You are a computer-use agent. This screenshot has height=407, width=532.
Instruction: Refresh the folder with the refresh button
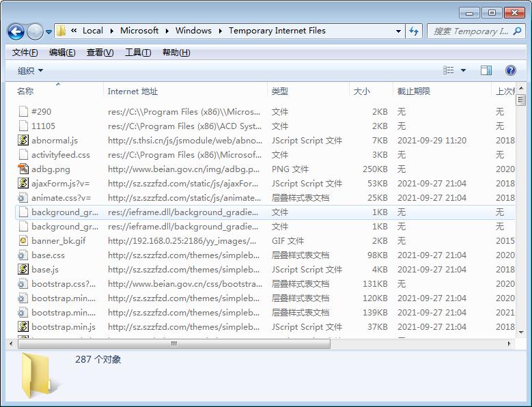point(414,31)
